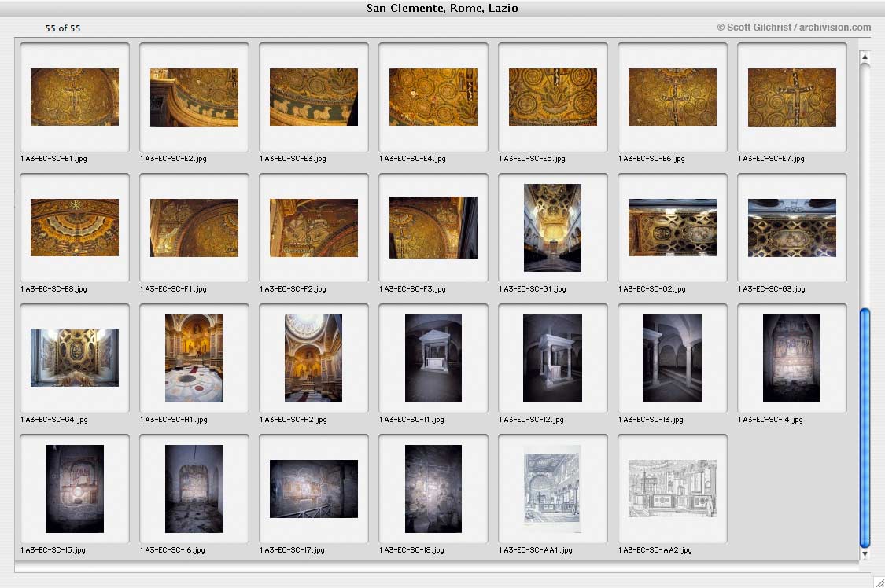Click thumbnail 1A3-EC-SC-I6.jpg
885x588 pixels.
(194, 489)
